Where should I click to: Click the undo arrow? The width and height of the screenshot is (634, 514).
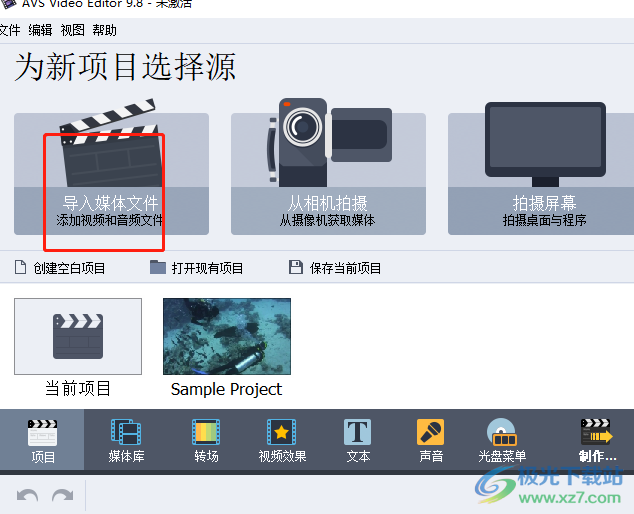27,495
